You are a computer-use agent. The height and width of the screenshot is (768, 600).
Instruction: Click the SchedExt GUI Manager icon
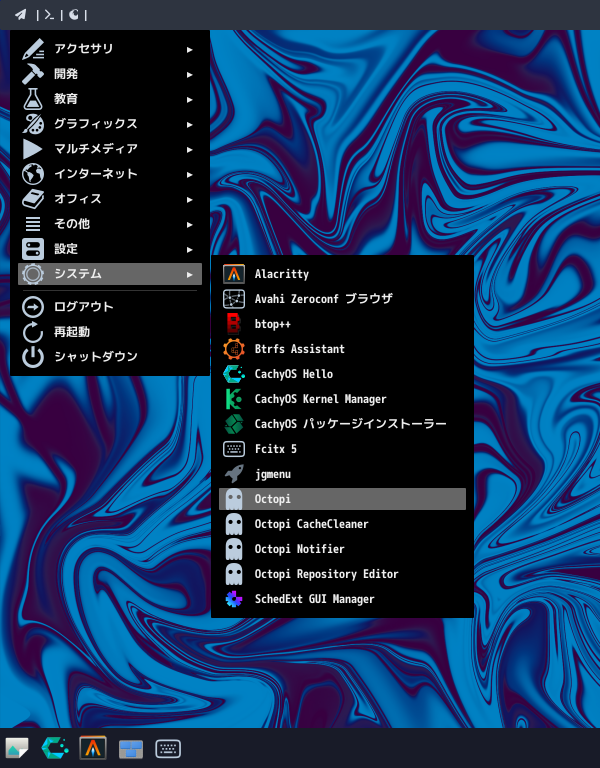coord(234,599)
